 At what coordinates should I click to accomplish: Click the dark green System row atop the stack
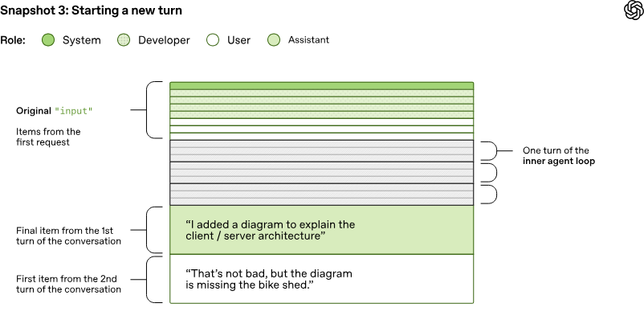(x=321, y=85)
